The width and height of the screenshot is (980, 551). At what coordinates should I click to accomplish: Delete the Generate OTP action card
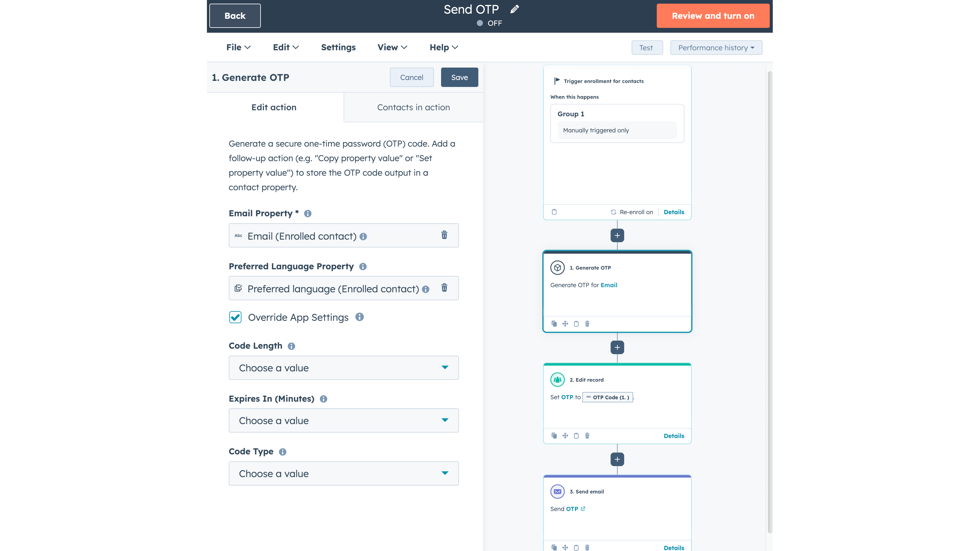[587, 324]
